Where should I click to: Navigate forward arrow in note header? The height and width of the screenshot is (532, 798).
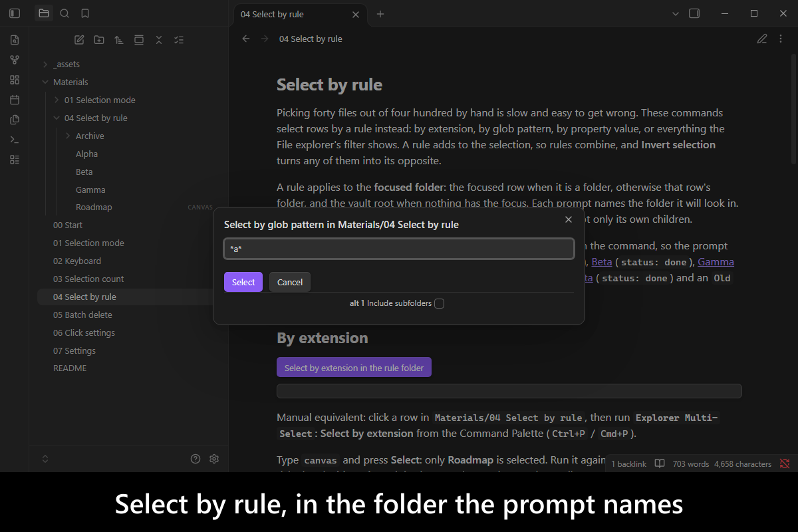coord(265,39)
